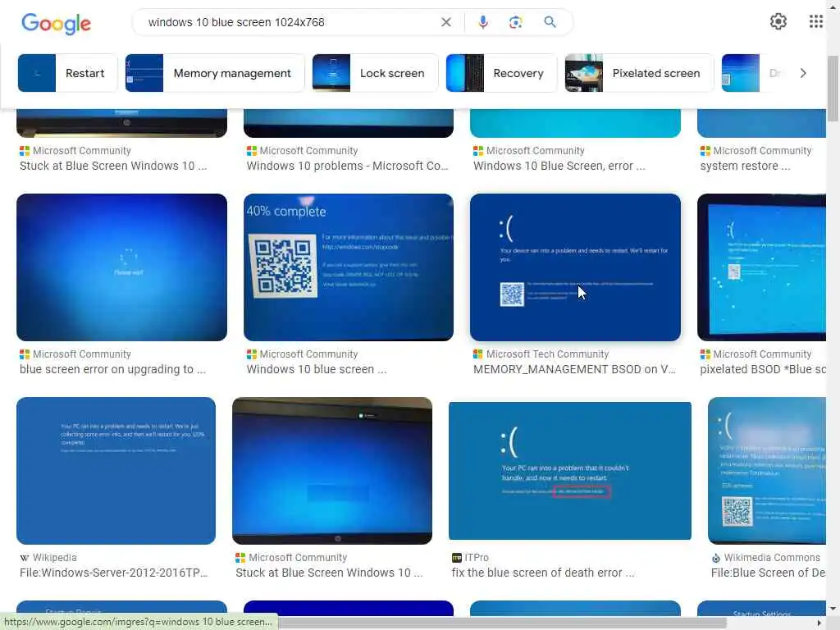Show more chips with the right arrow

coord(802,73)
